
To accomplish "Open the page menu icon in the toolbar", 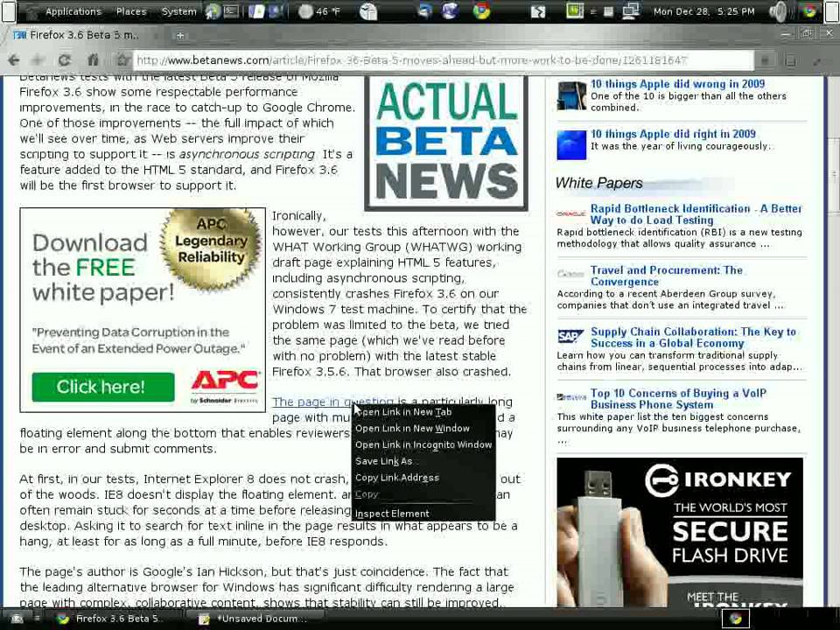I will (789, 60).
